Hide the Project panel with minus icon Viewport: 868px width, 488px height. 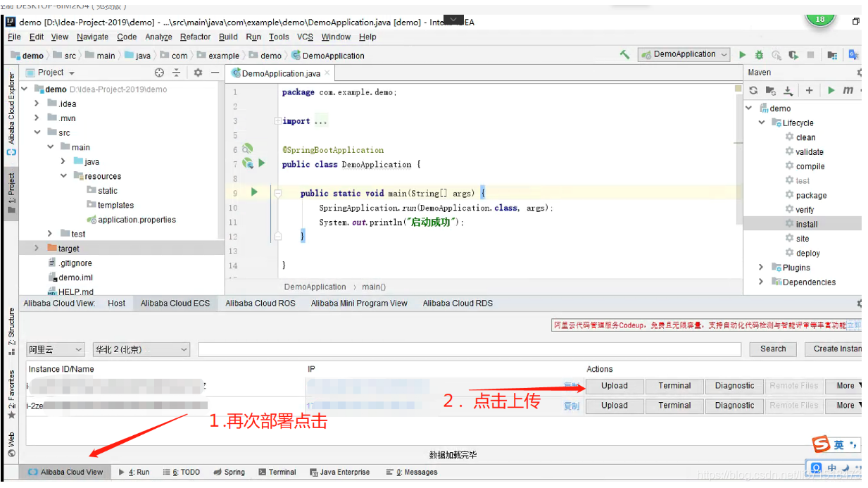(215, 73)
